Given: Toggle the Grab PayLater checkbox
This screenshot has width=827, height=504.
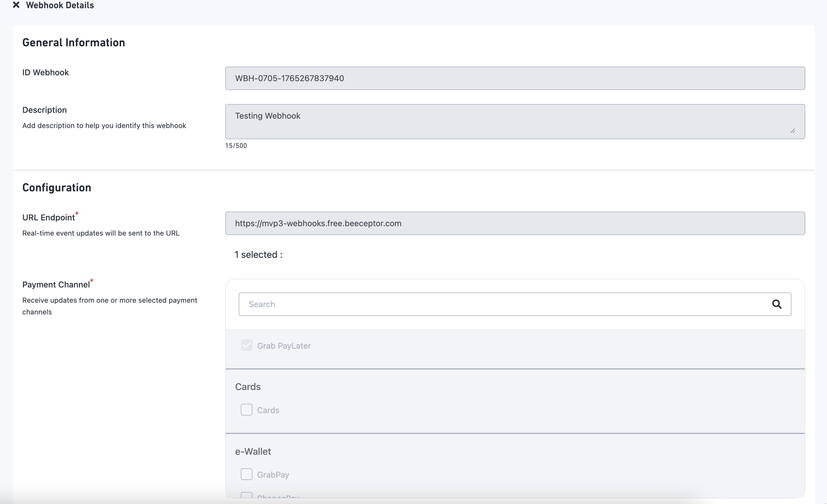Looking at the screenshot, I should tap(246, 345).
